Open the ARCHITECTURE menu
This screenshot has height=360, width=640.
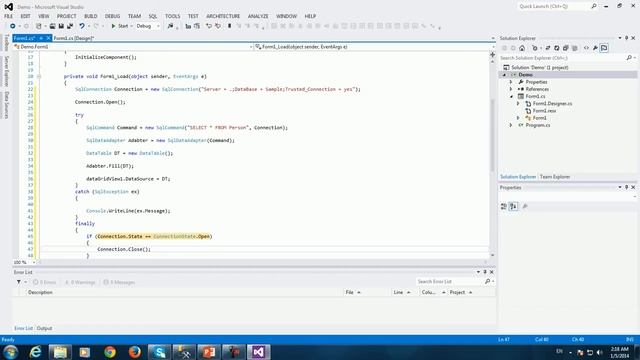[223, 16]
